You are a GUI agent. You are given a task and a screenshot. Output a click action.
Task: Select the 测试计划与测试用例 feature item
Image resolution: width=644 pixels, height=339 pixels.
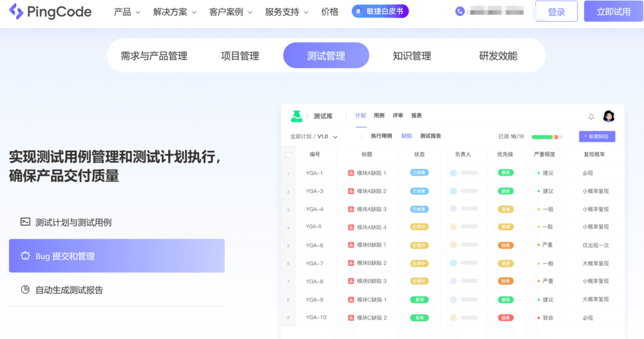click(x=117, y=222)
